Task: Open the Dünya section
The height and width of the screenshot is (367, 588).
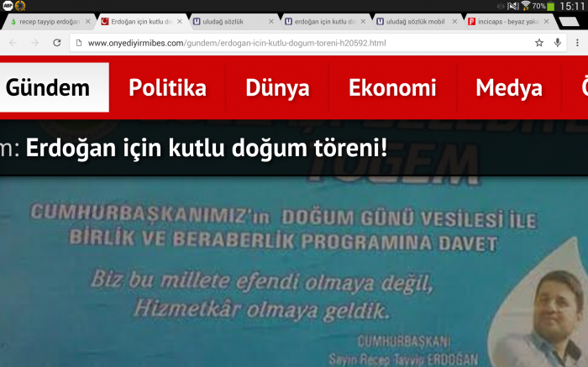Action: [277, 87]
